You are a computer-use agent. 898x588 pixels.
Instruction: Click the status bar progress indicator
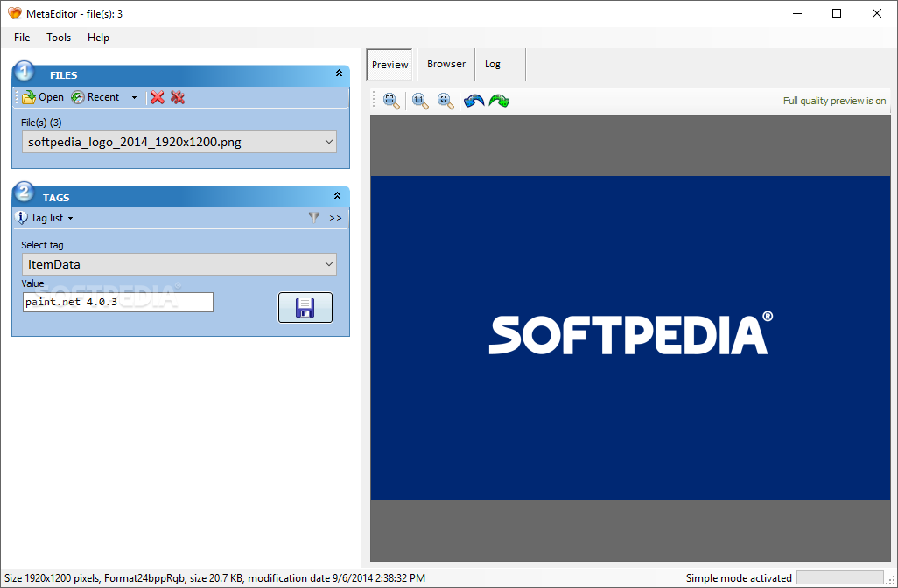pyautogui.click(x=839, y=577)
